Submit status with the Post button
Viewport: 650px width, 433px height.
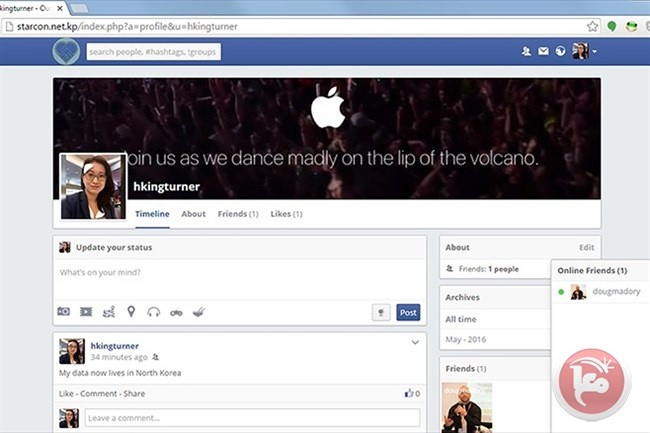tap(408, 312)
